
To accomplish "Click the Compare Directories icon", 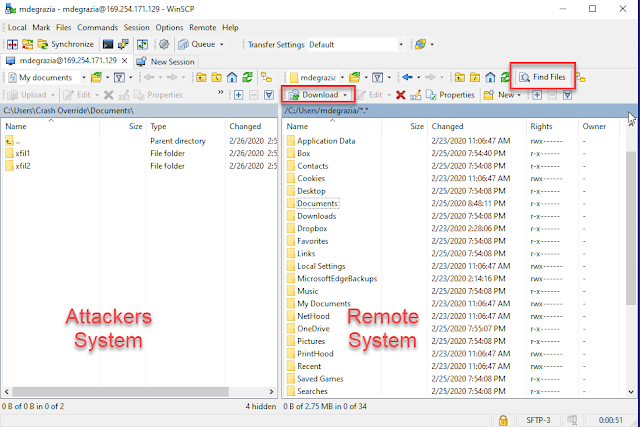I will click(12, 44).
